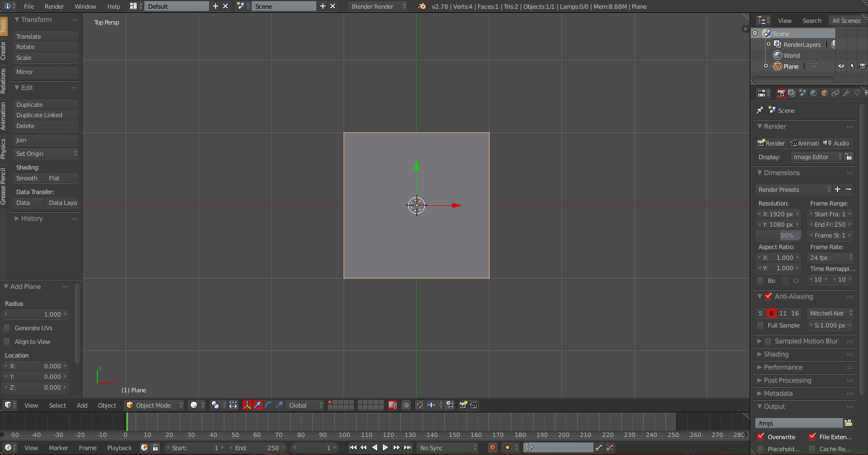Open Add menu in 3D view header

pyautogui.click(x=82, y=405)
